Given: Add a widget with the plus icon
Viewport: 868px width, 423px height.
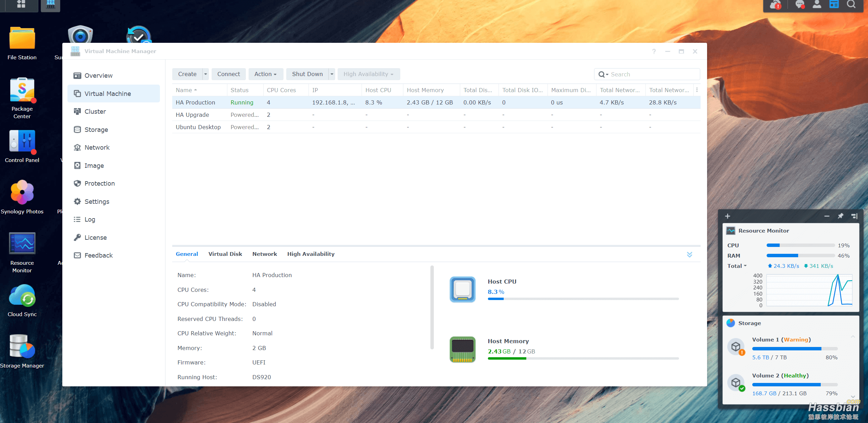Looking at the screenshot, I should [x=728, y=216].
